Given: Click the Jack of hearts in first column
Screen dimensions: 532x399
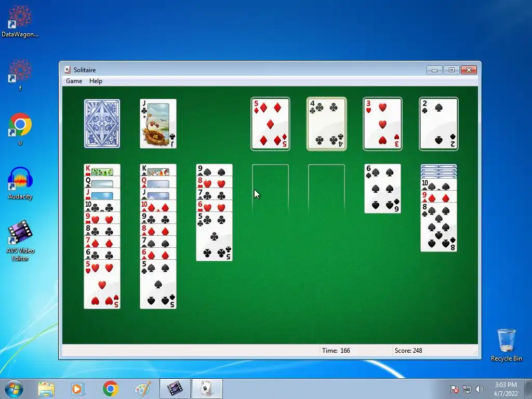Looking at the screenshot, I should (x=102, y=194).
